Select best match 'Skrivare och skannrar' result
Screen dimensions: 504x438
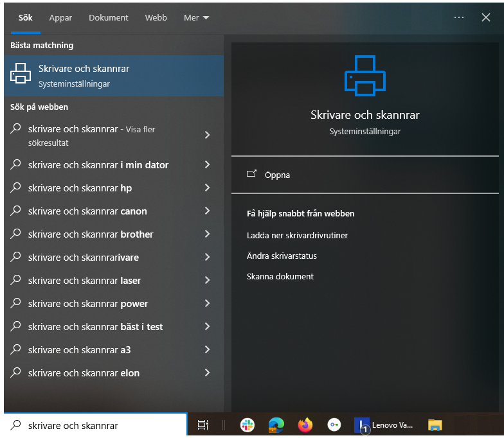[x=113, y=75]
